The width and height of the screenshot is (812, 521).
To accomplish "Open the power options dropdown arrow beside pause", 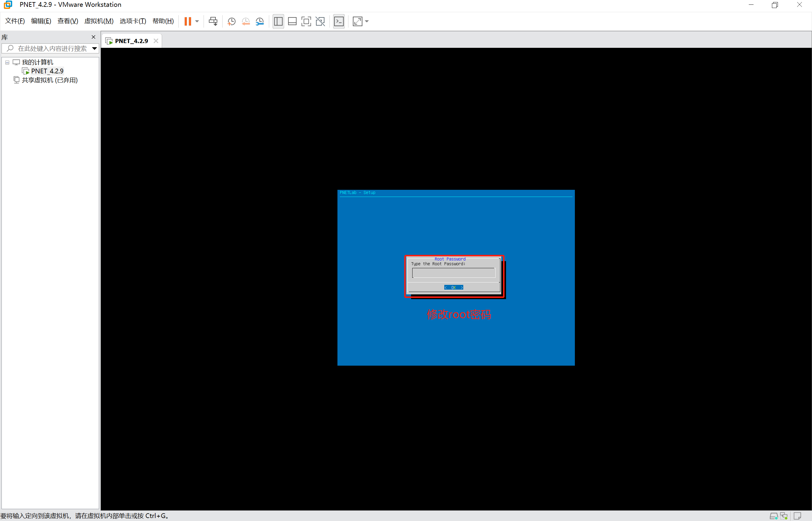I will 197,21.
